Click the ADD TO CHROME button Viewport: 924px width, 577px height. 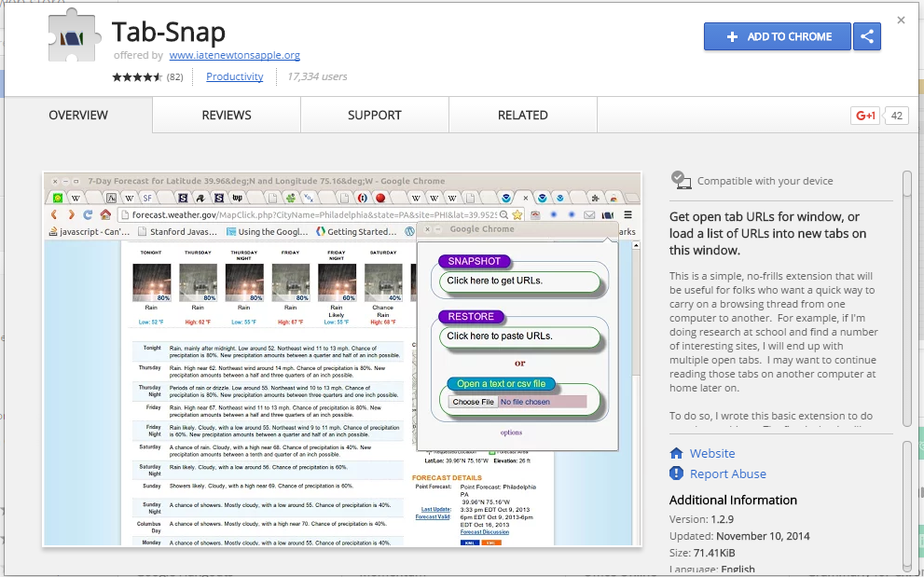(777, 36)
